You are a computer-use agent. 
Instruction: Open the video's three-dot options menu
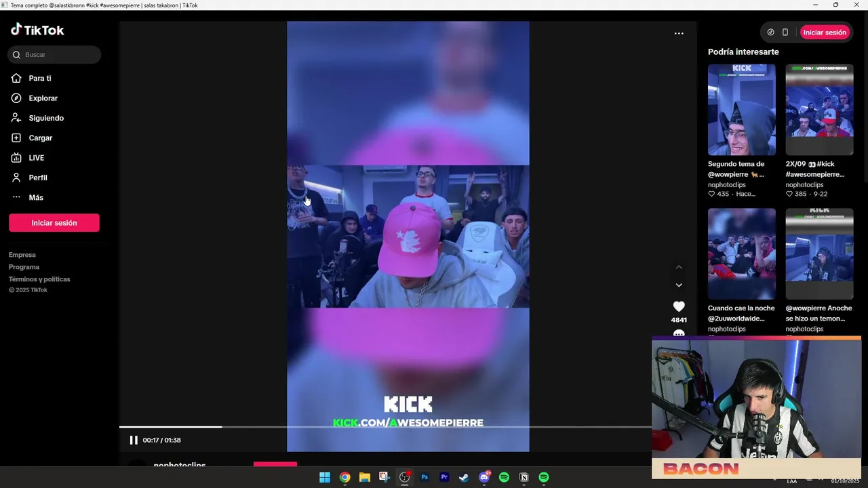coord(679,33)
